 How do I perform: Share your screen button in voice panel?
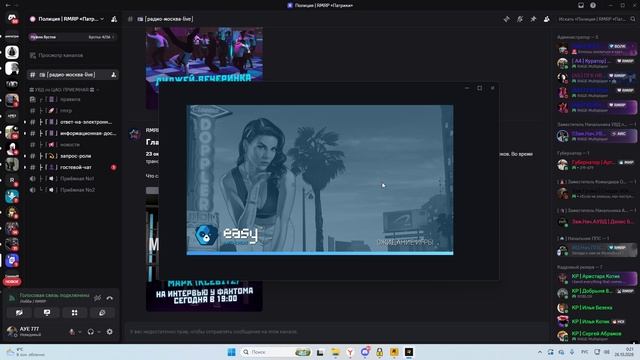tap(47, 313)
